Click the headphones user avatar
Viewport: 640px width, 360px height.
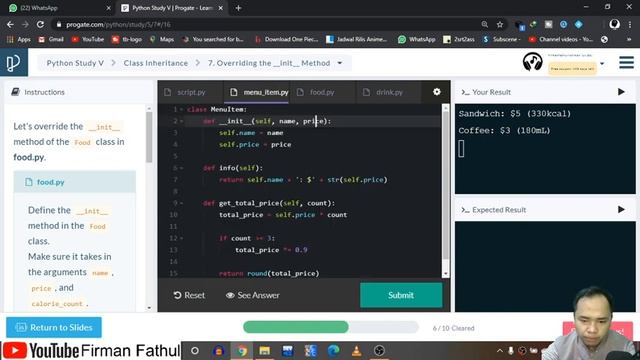[533, 62]
